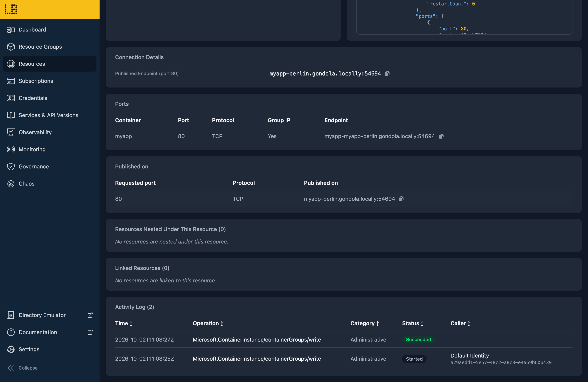Sort the Activity Log by Operation
This screenshot has width=588, height=382.
pyautogui.click(x=208, y=323)
